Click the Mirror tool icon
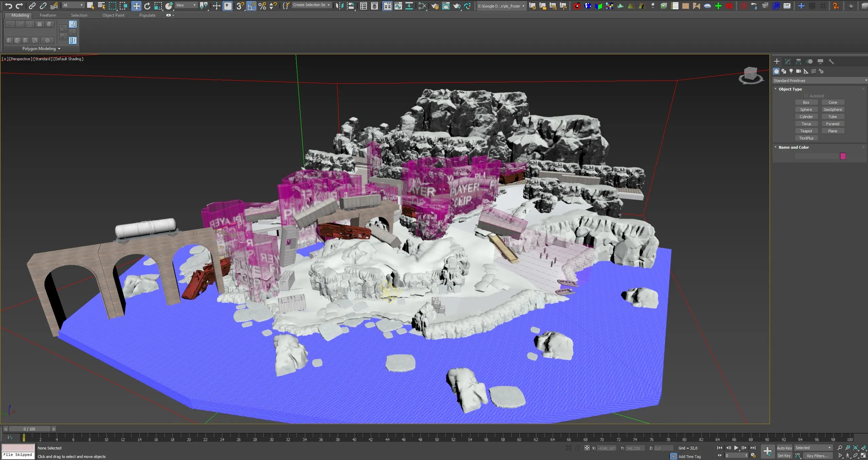 point(339,6)
